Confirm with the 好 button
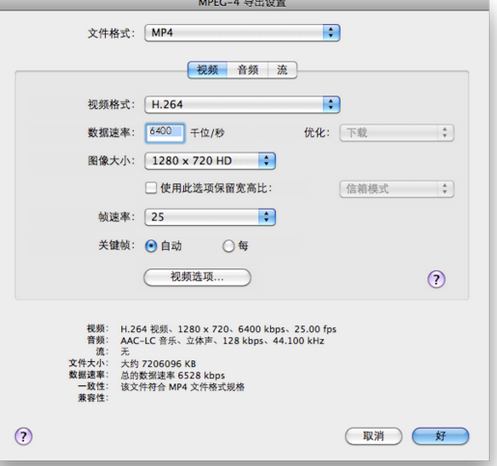This screenshot has height=466, width=497. tap(440, 436)
